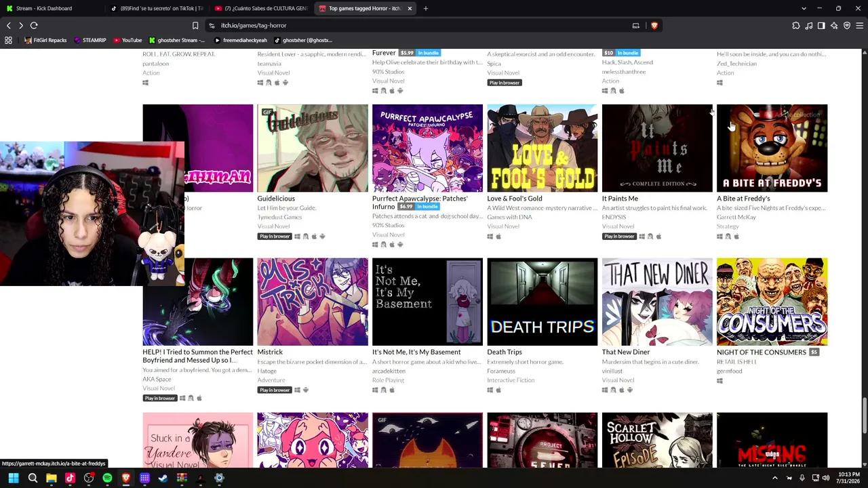The image size is (868, 488).
Task: Click the Play in browser badge under Mistrick
Action: pyautogui.click(x=275, y=390)
